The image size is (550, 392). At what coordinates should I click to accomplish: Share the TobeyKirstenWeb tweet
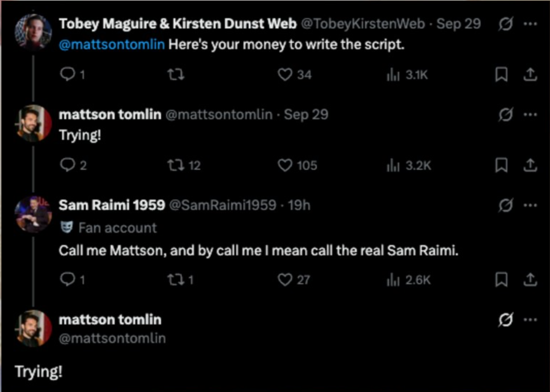click(x=530, y=75)
